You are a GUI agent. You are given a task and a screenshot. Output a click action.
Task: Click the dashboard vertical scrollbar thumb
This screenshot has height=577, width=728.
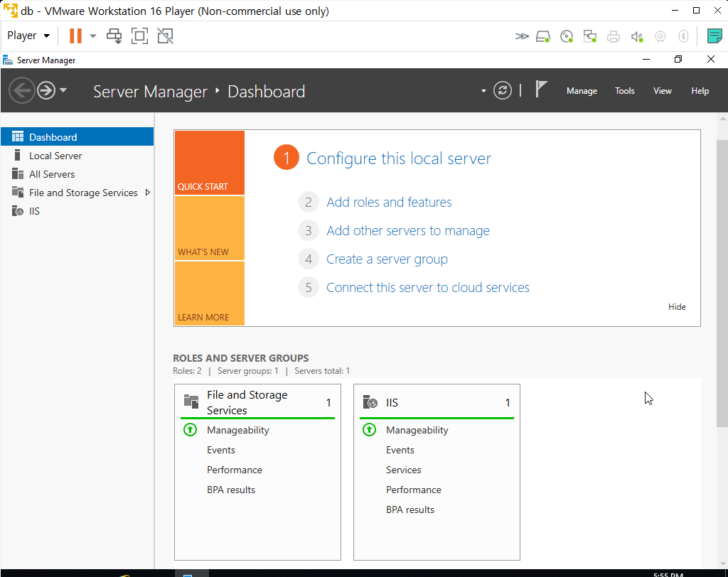click(722, 283)
